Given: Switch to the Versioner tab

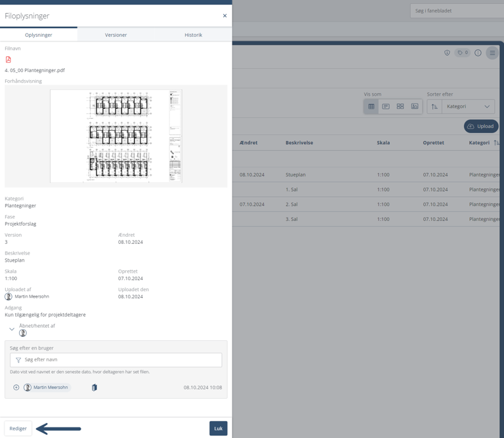Looking at the screenshot, I should (x=115, y=35).
